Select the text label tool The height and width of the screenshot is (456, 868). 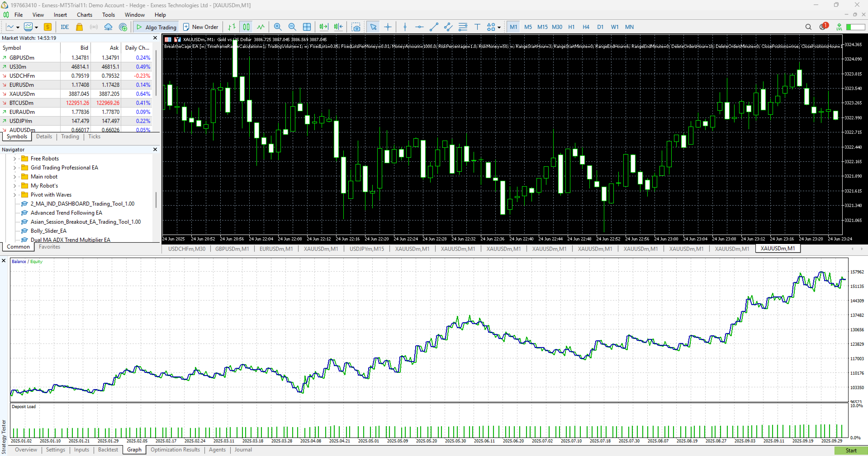477,27
